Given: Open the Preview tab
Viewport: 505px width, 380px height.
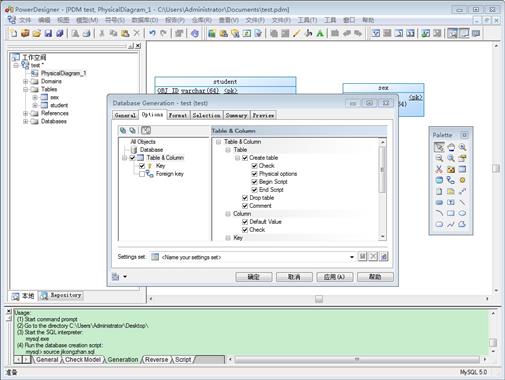Looking at the screenshot, I should 263,115.
